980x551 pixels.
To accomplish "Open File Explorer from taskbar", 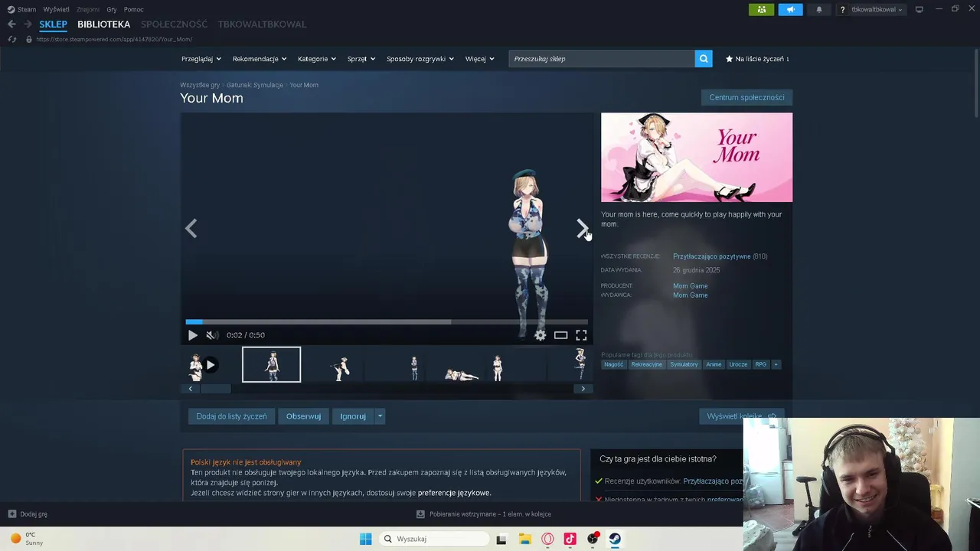I will tap(525, 539).
